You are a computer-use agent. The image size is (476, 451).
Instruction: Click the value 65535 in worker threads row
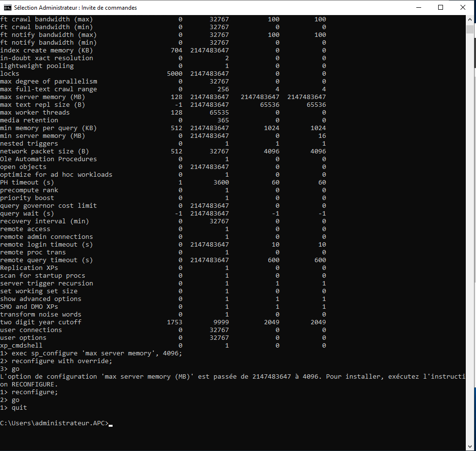click(x=219, y=112)
